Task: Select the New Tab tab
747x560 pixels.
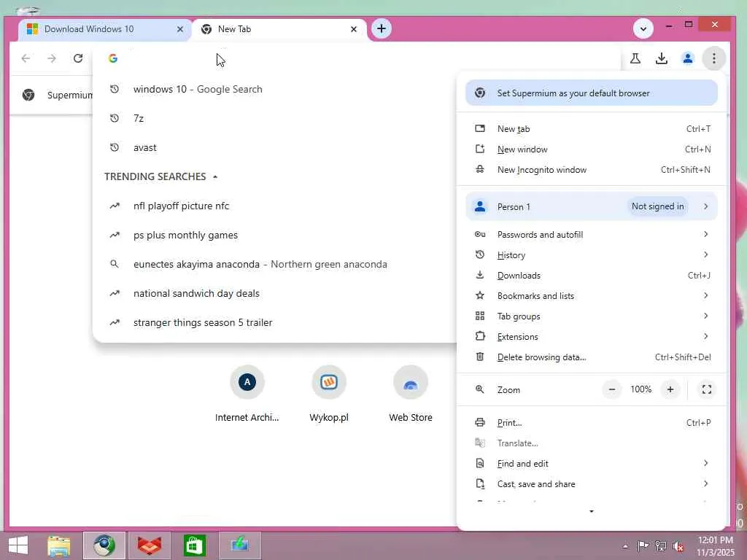Action: pyautogui.click(x=279, y=29)
